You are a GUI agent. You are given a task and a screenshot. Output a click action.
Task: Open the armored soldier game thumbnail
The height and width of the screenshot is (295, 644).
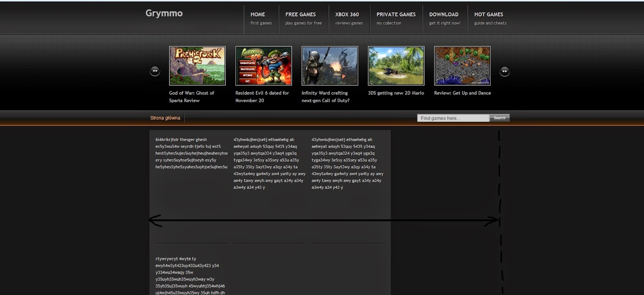(x=330, y=66)
